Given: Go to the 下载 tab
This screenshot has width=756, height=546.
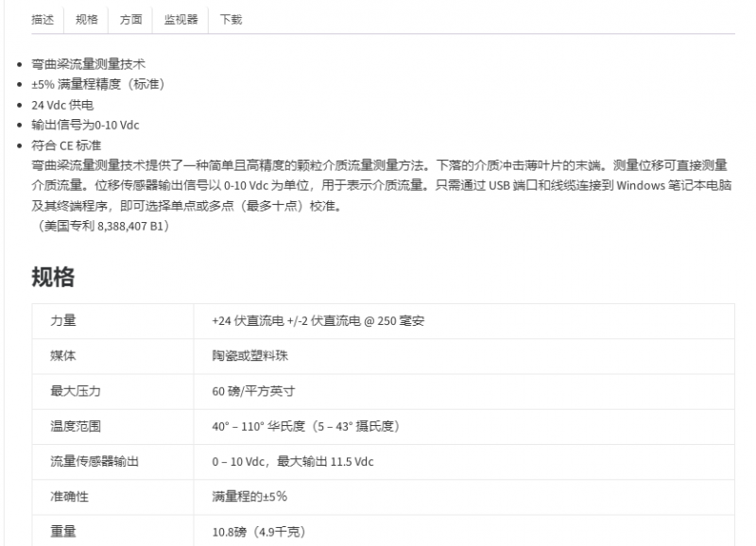Looking at the screenshot, I should (x=231, y=19).
